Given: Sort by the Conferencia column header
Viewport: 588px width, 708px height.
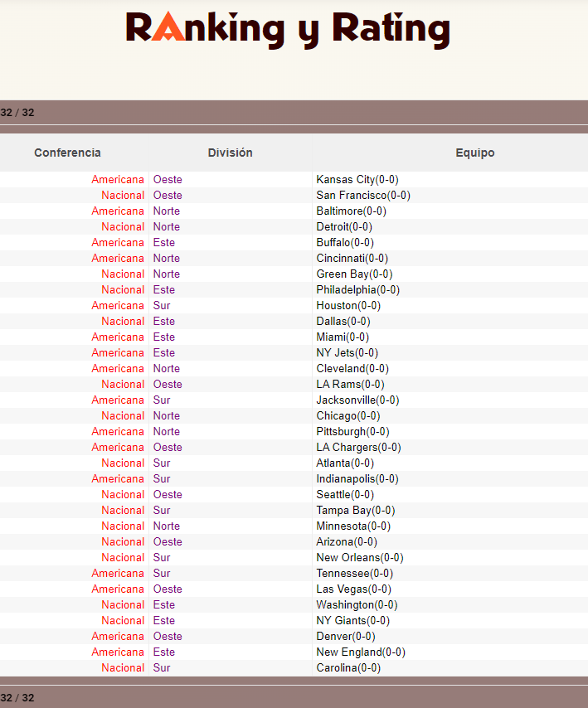Looking at the screenshot, I should (x=67, y=153).
